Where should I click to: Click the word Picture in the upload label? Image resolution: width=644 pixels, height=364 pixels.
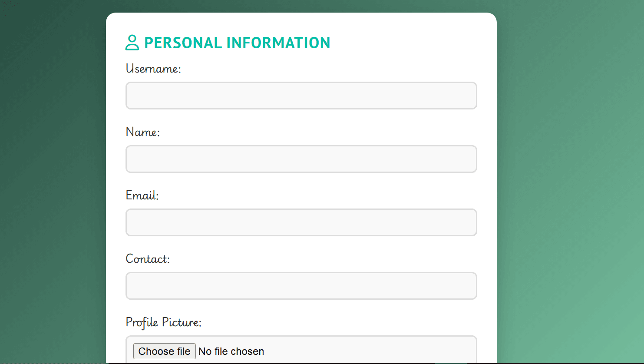pos(182,322)
